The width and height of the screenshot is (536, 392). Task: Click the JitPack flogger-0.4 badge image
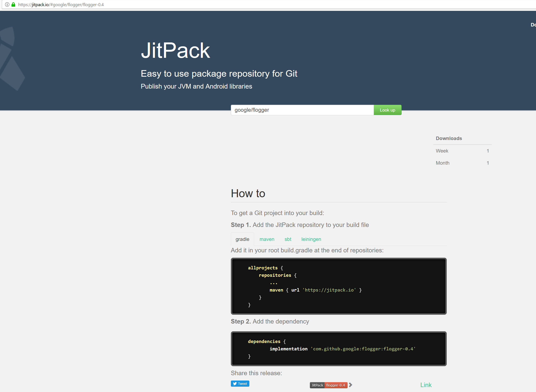pyautogui.click(x=329, y=385)
